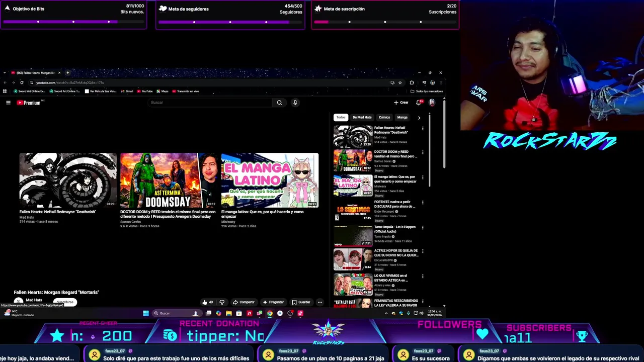This screenshot has height=362, width=644.
Task: Open Chrome three-dot menu
Action: (441, 82)
